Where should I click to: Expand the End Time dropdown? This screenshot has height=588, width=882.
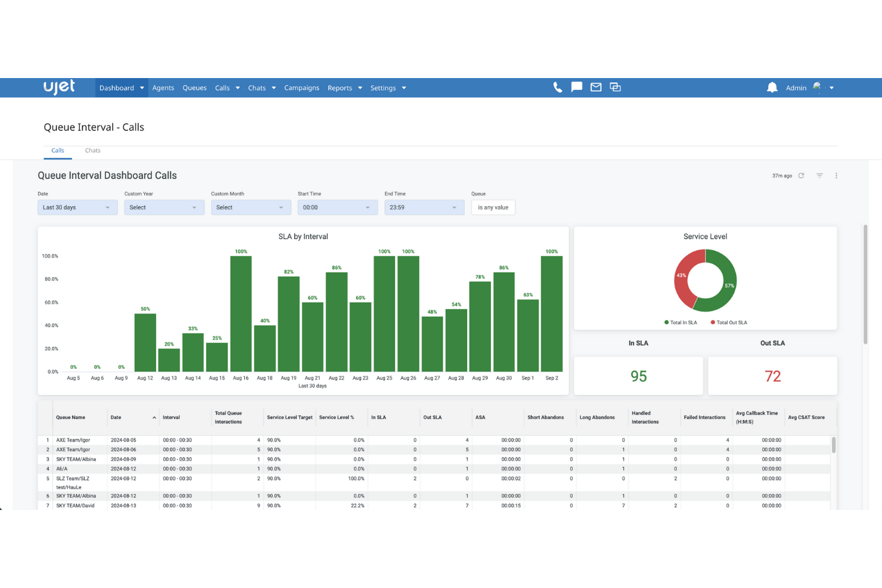click(x=424, y=207)
